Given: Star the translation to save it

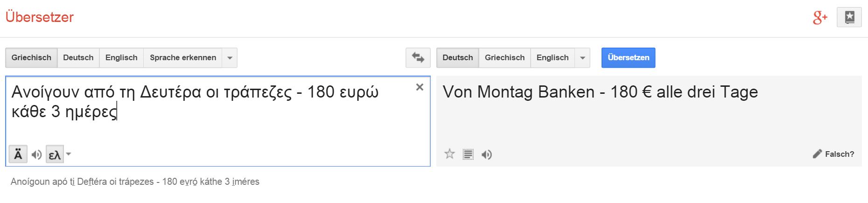Looking at the screenshot, I should 449,154.
